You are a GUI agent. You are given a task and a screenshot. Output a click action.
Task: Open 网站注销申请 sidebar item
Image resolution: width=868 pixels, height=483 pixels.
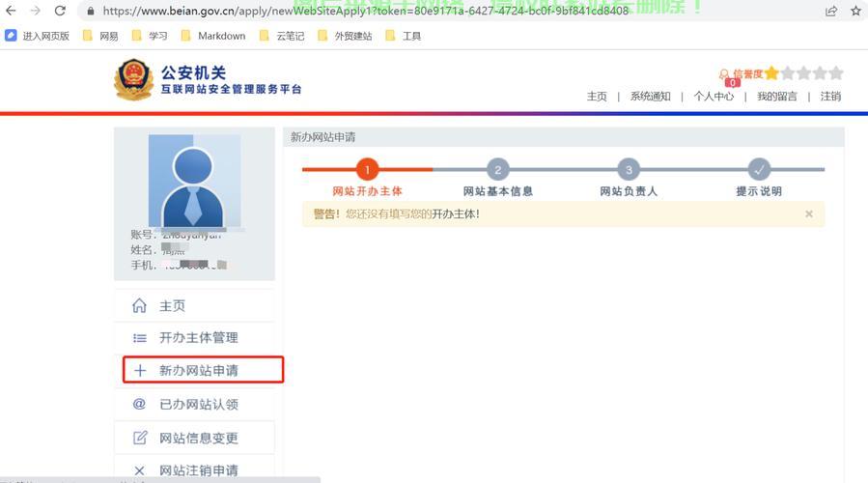point(194,470)
